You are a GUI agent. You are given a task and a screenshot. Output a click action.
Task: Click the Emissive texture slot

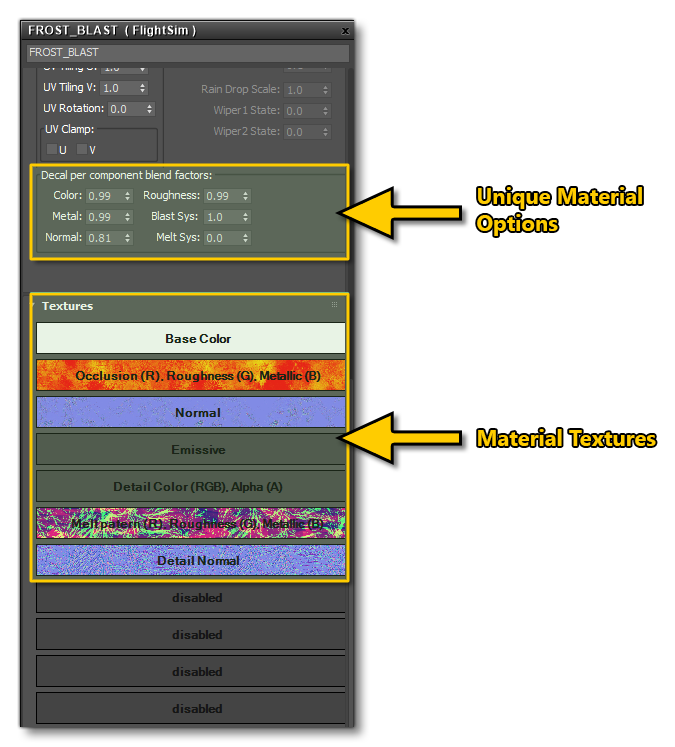click(191, 450)
